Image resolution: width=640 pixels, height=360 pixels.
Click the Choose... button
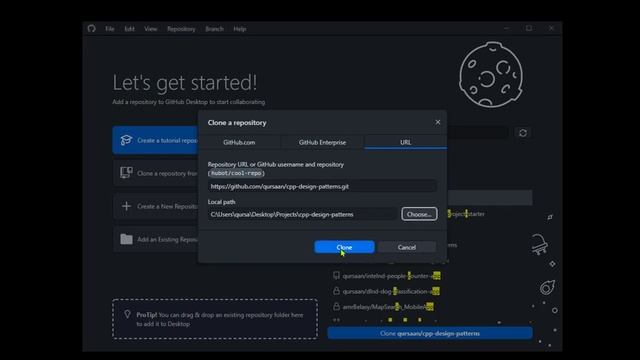click(x=419, y=214)
